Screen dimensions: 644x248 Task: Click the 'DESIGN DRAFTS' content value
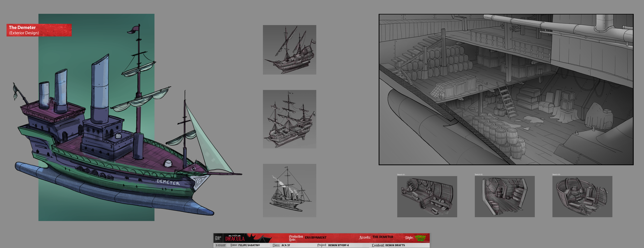click(395, 245)
